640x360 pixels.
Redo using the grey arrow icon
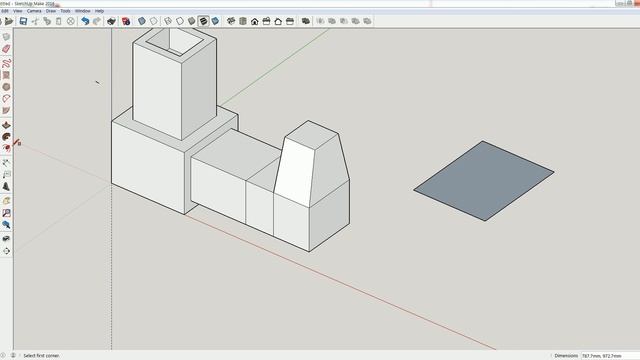point(97,21)
